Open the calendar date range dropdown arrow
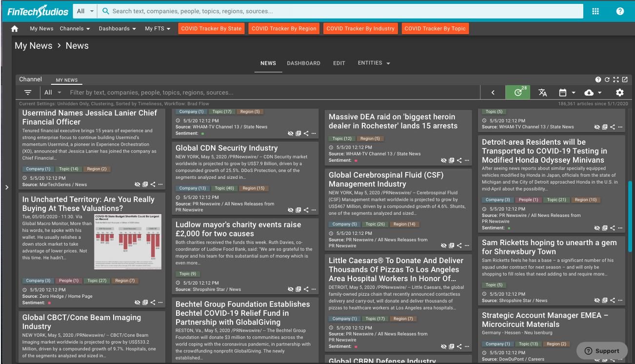The image size is (635, 364). 574,93
